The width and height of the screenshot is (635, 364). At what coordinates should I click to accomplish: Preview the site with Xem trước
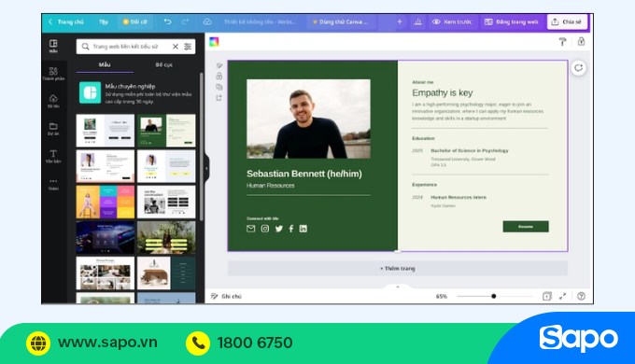coord(452,21)
